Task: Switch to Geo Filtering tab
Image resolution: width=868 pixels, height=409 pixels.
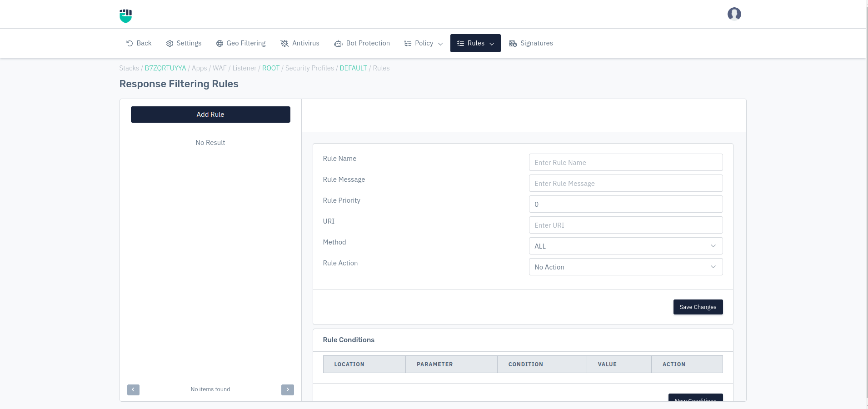Action: (241, 43)
